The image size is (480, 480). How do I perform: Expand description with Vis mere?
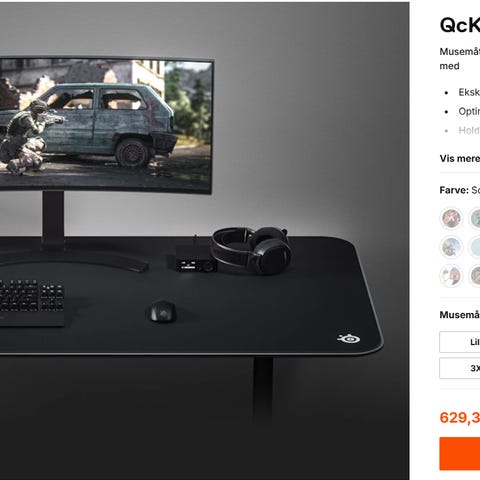pos(460,158)
